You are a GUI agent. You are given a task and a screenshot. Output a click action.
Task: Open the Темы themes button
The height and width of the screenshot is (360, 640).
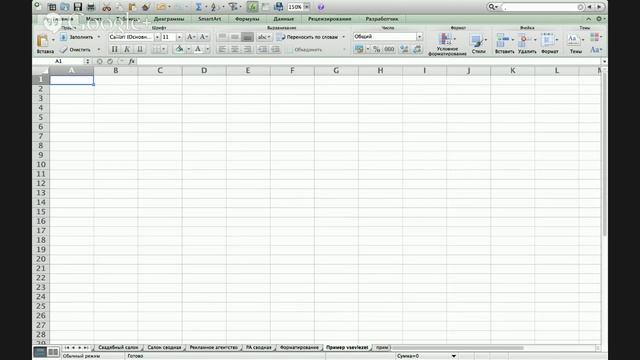pos(575,44)
